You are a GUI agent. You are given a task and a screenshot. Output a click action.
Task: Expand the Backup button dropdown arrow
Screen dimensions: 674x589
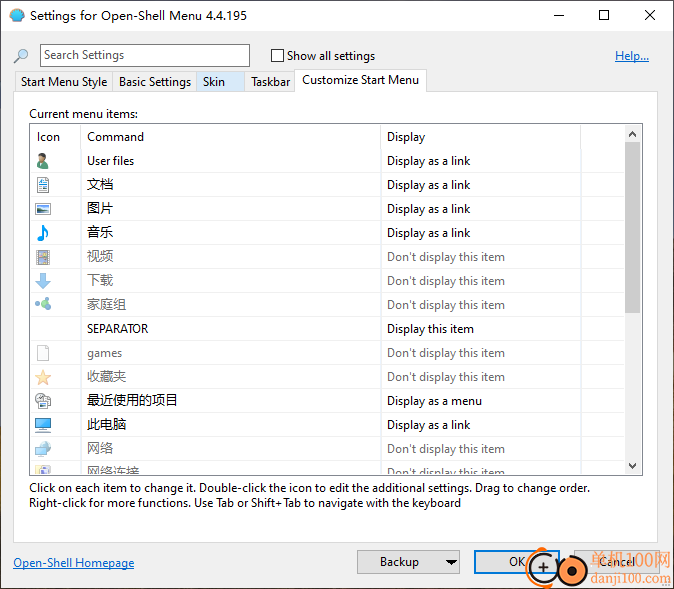point(450,562)
